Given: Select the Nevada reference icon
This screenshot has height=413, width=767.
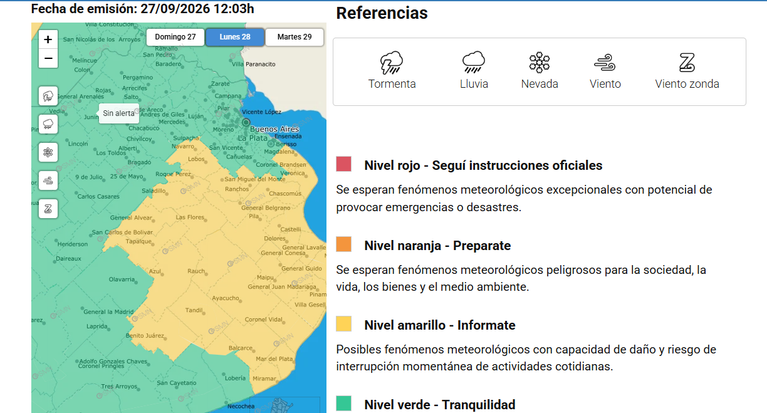Looking at the screenshot, I should (x=539, y=63).
